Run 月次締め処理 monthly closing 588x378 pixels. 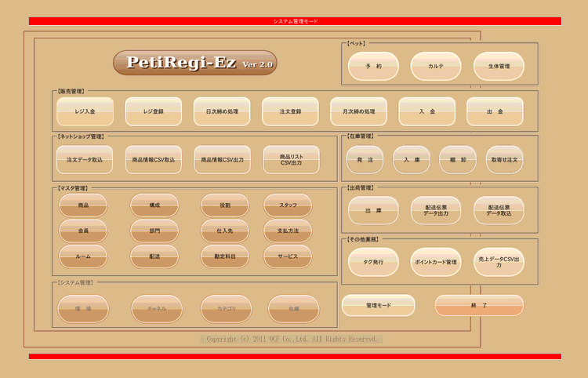[x=358, y=111]
